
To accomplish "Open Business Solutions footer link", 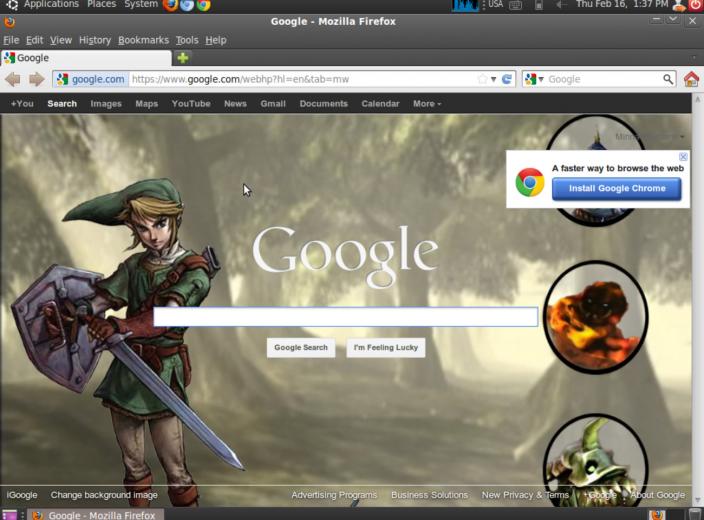I will [x=429, y=495].
